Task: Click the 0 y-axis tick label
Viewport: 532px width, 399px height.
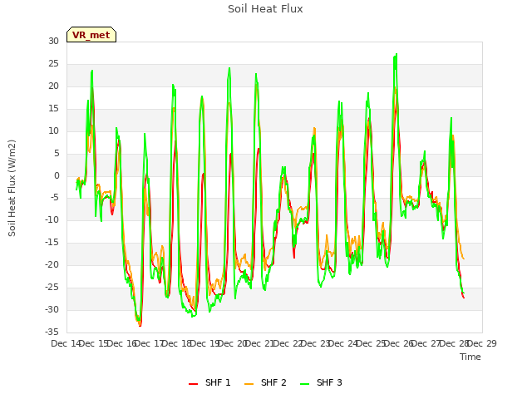Action: point(57,175)
